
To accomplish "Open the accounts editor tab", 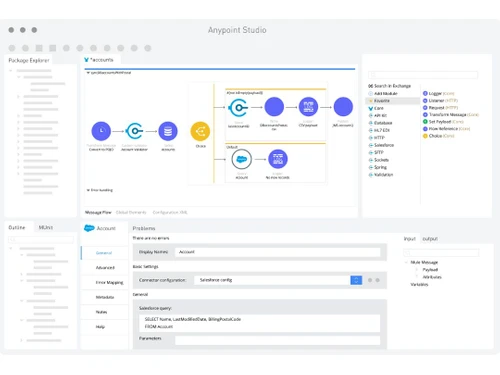I will (x=101, y=60).
